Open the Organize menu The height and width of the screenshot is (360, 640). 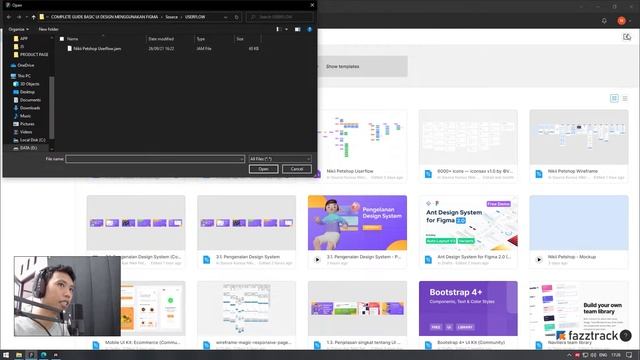tap(18, 29)
